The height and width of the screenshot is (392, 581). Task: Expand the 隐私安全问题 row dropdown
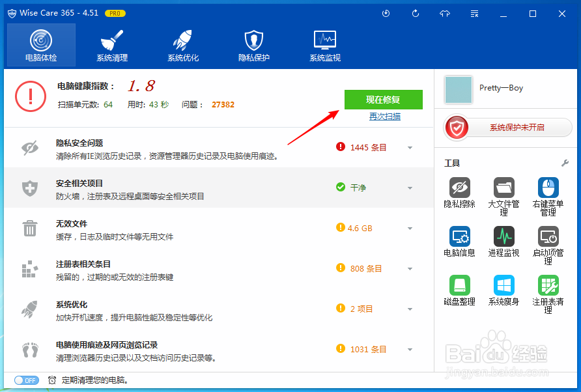pos(410,148)
